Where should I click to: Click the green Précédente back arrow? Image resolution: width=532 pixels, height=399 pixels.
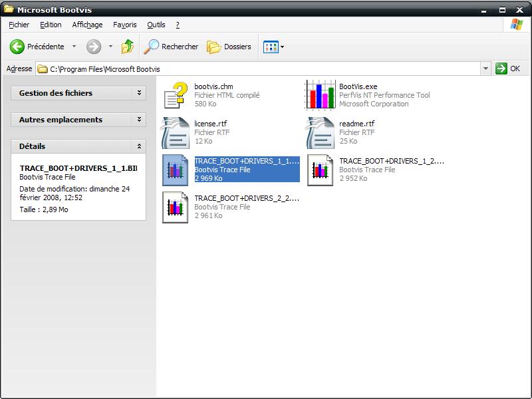click(17, 47)
